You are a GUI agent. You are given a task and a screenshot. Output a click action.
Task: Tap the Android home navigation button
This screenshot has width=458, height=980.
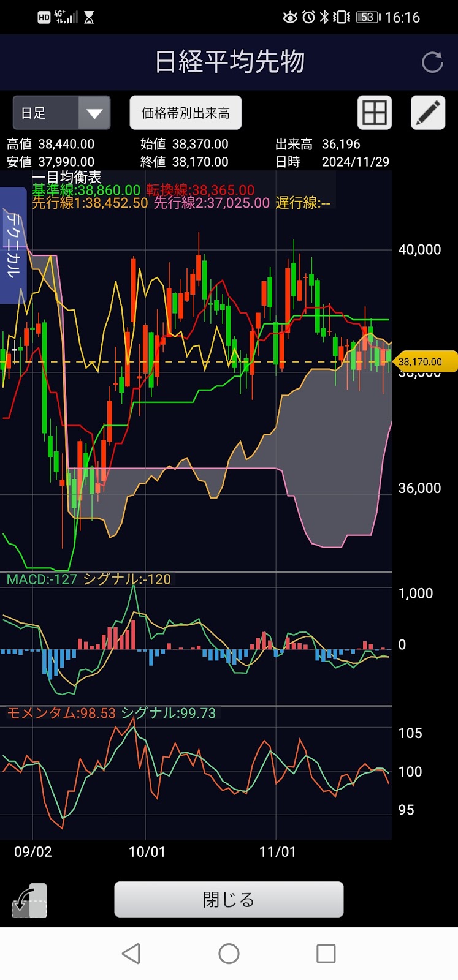point(229,953)
